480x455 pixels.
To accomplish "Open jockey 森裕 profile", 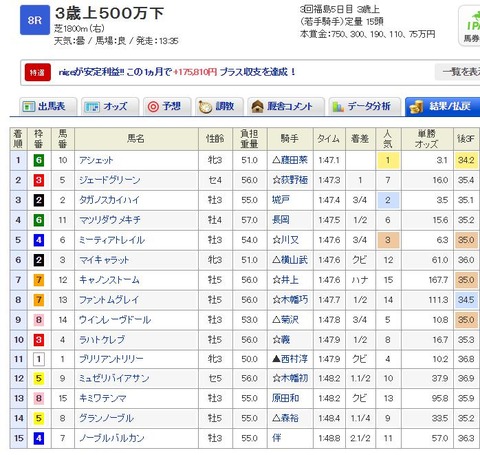I will pos(289,418).
